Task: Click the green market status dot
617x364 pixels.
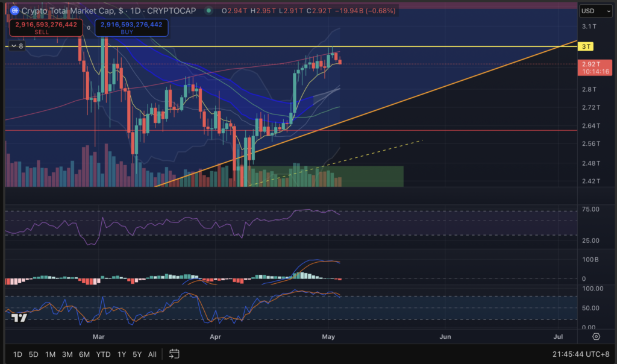Action: pyautogui.click(x=208, y=11)
